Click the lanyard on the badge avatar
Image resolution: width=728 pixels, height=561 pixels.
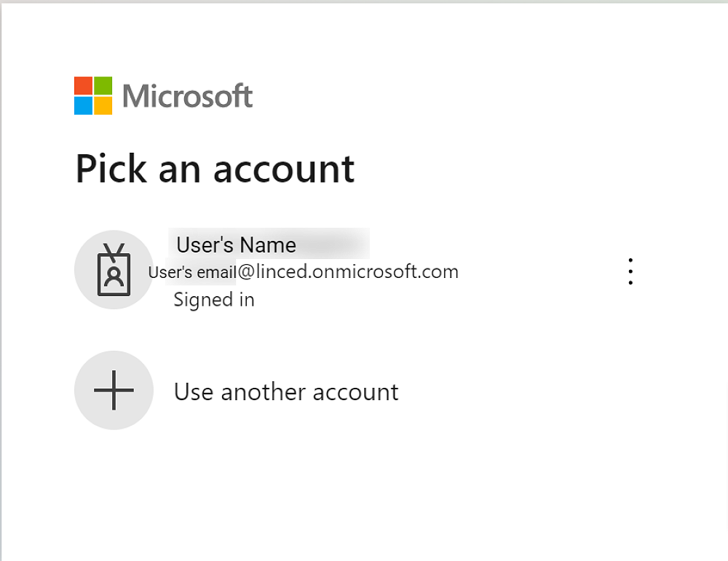coord(114,250)
